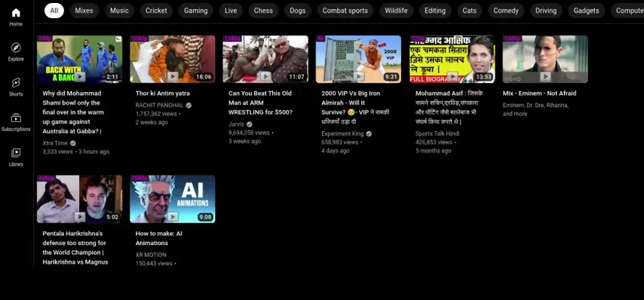
Task: Filter by the Driving chip
Action: click(x=546, y=11)
